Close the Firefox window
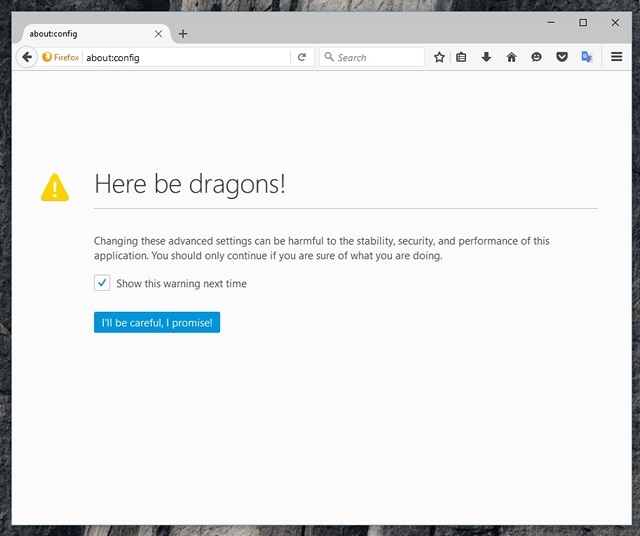 [x=615, y=22]
